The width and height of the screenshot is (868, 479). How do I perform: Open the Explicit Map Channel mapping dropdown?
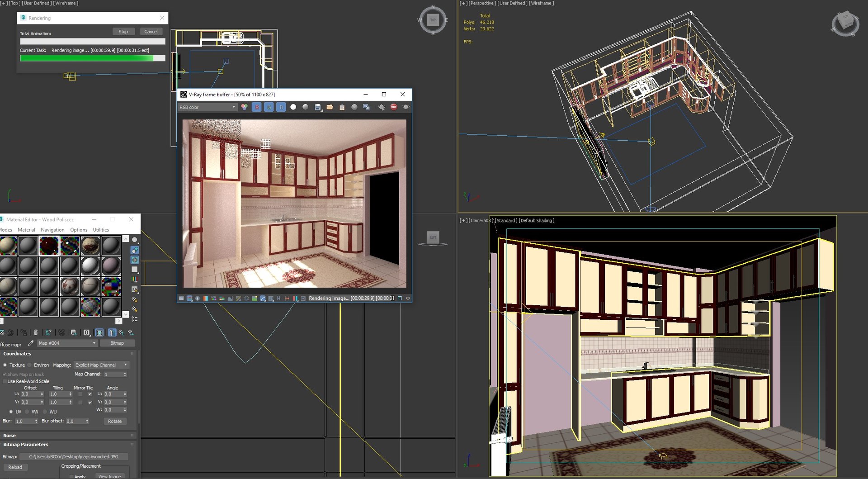(x=102, y=365)
